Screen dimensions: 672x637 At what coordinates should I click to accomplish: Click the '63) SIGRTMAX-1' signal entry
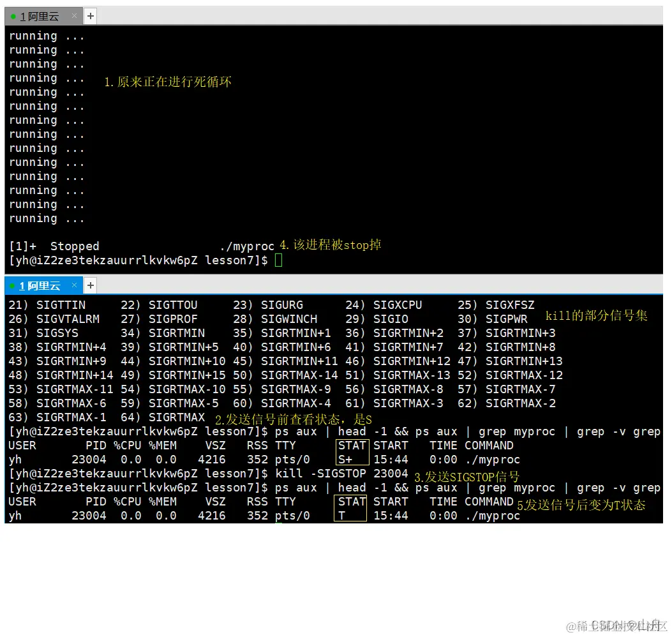57,417
